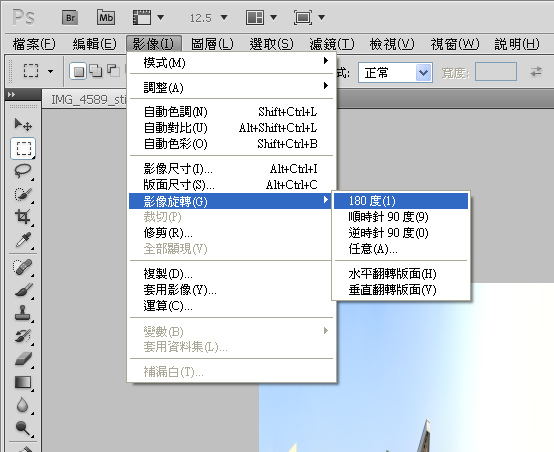Select the Blur tool

(23, 405)
